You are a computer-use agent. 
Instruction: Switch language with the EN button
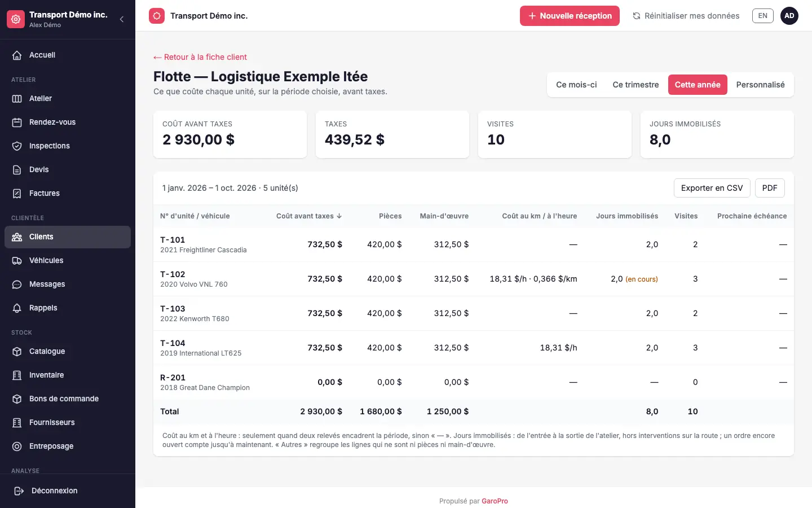(x=762, y=16)
